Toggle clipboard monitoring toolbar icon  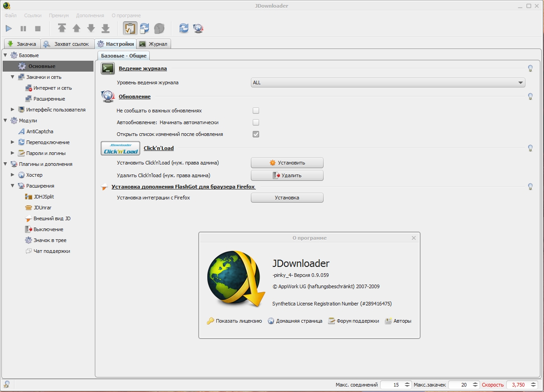130,29
